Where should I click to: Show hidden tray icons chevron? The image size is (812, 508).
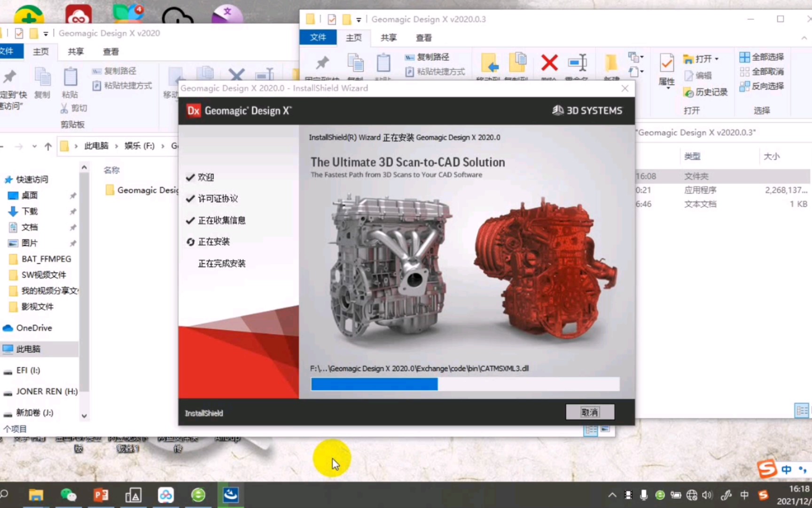[x=612, y=495]
